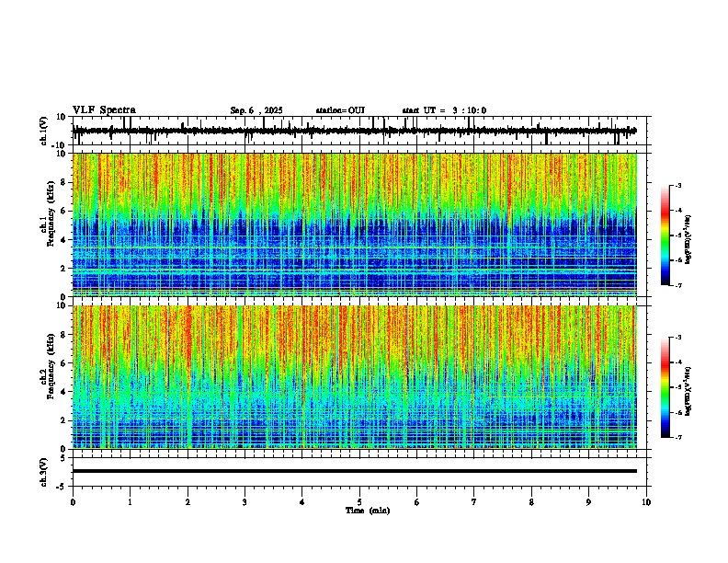Click the ch.1(V) waveform axis label
Viewport: 728px width, 563px height.
(44, 131)
